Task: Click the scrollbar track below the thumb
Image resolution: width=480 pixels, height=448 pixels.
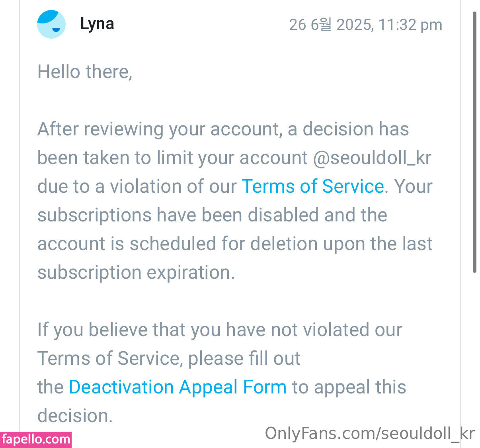Action: [x=474, y=350]
